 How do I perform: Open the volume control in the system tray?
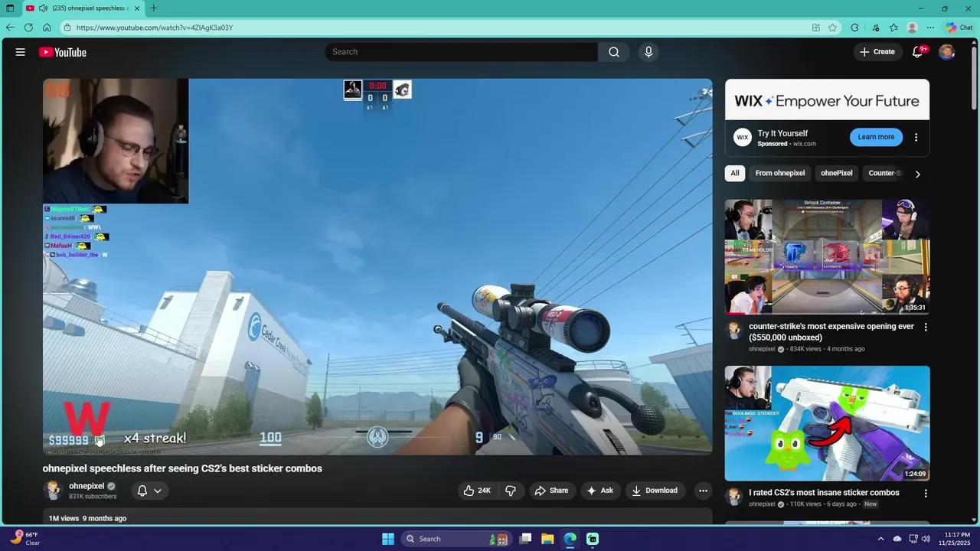pyautogui.click(x=926, y=539)
